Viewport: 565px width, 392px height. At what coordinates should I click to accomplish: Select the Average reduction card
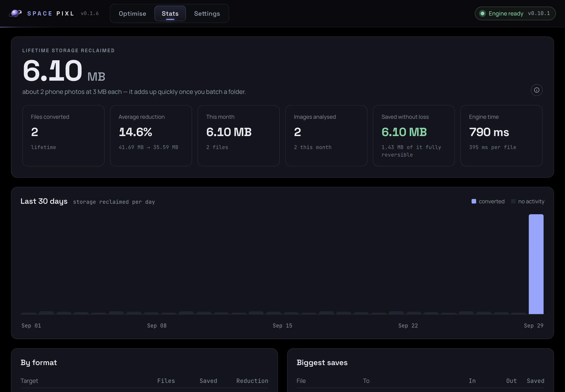pyautogui.click(x=151, y=136)
